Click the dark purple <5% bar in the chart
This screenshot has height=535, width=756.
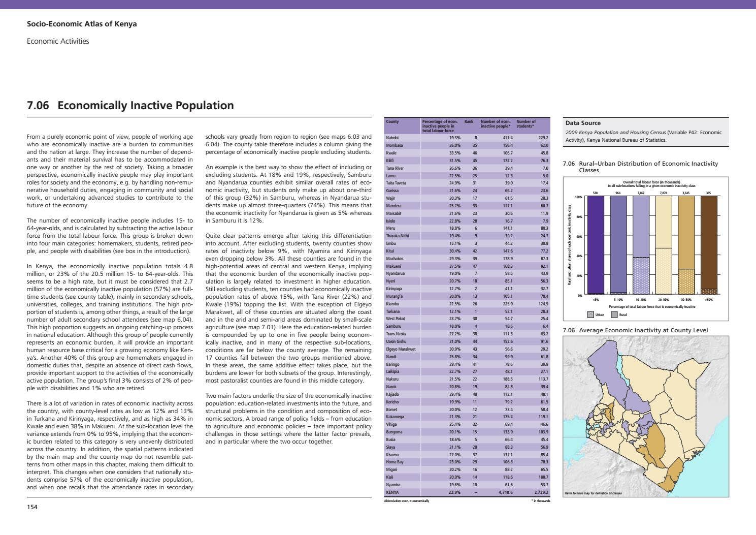tap(597, 244)
